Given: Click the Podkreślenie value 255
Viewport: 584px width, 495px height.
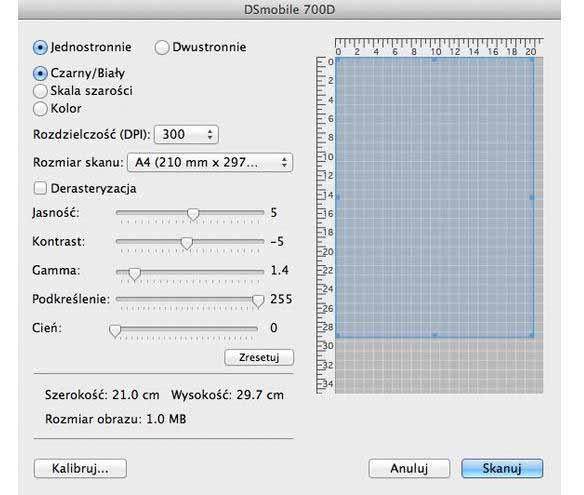Looking at the screenshot, I should (281, 299).
